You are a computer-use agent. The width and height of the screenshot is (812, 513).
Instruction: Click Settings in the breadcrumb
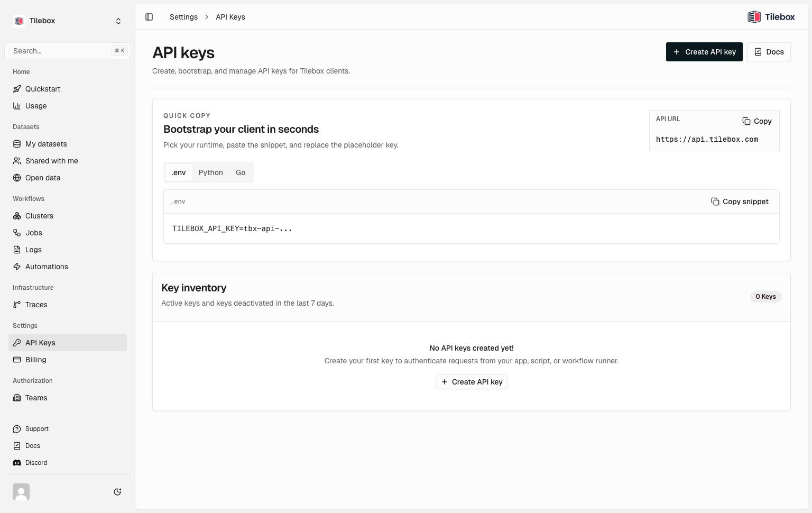coord(183,17)
